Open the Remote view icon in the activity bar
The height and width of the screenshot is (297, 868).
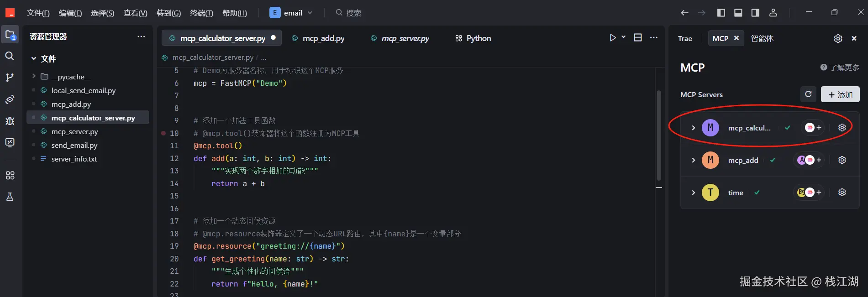pos(10,99)
